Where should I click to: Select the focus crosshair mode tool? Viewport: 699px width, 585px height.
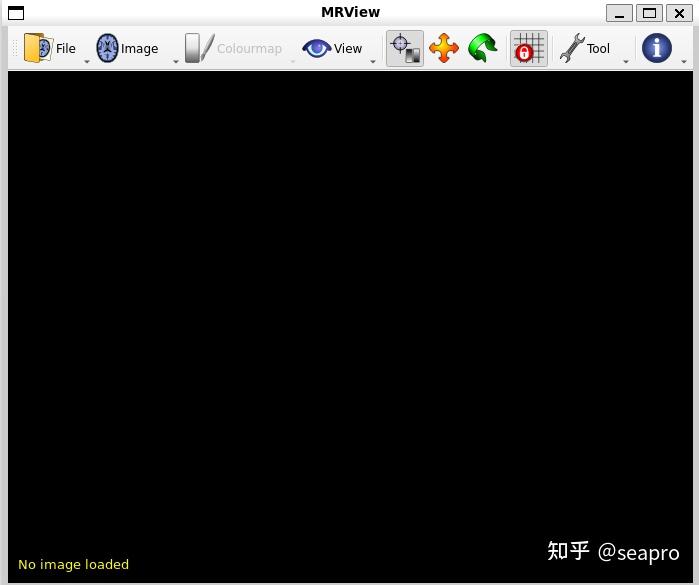(405, 48)
